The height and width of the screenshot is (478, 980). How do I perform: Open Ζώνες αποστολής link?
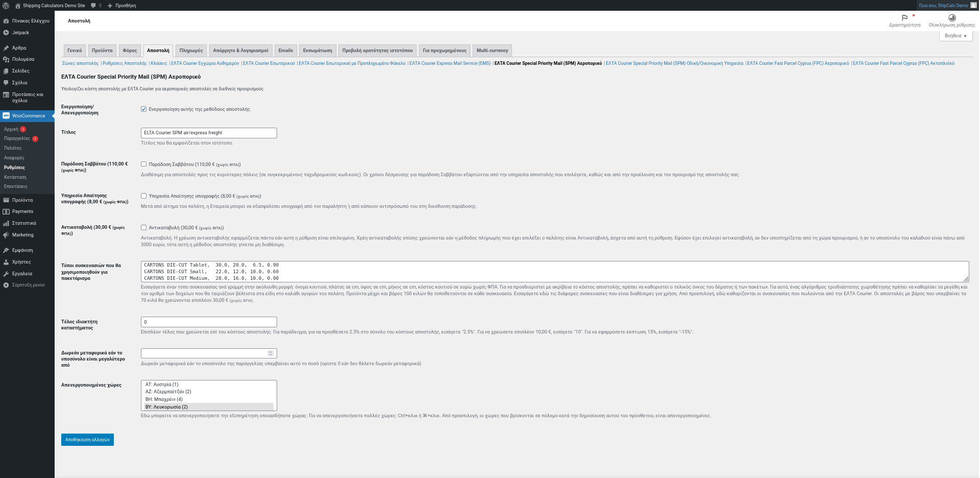(x=80, y=63)
